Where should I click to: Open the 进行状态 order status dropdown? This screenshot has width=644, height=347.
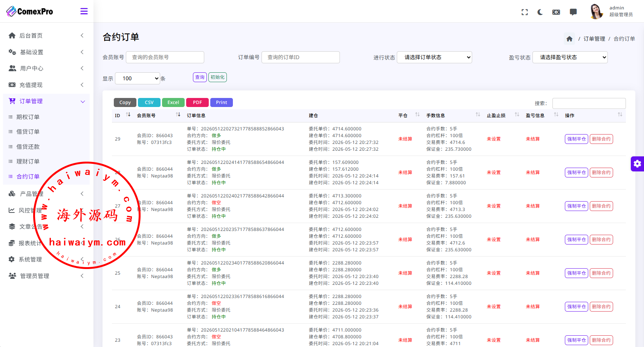(434, 57)
